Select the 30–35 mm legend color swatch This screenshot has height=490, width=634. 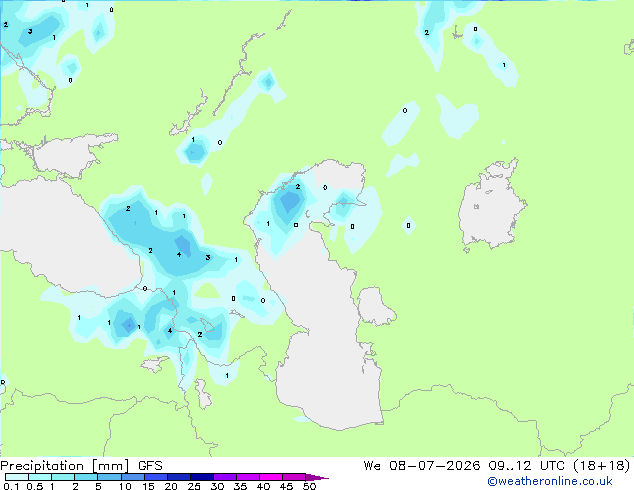tap(225, 477)
